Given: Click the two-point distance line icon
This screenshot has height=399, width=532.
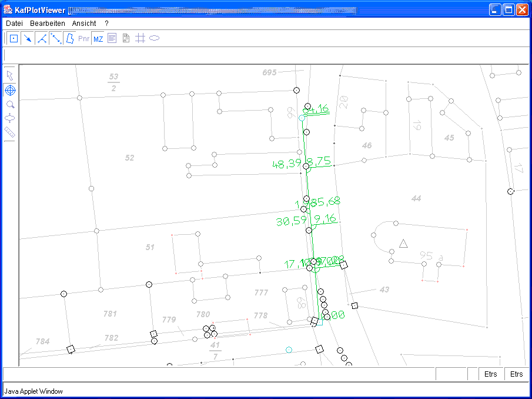Looking at the screenshot, I should click(55, 39).
